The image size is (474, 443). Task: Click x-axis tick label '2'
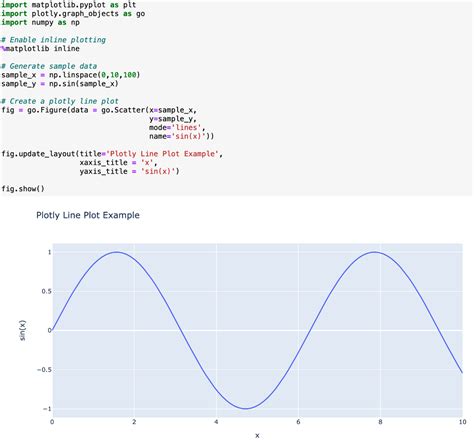134,422
